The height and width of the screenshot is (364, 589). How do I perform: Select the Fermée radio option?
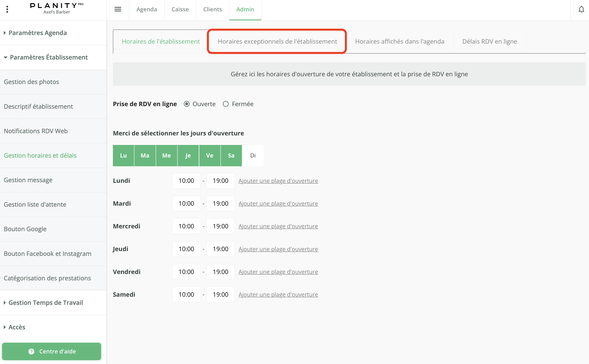(x=226, y=104)
